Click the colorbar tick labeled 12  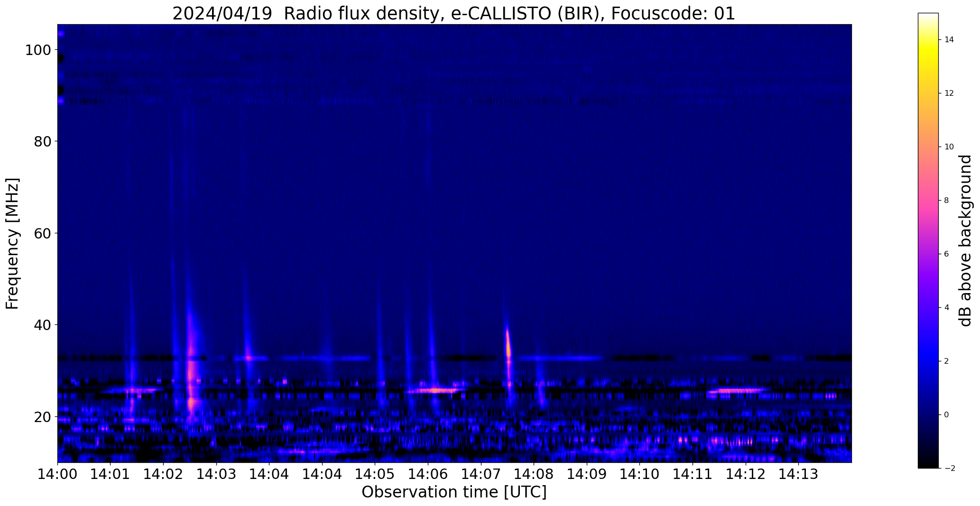click(x=949, y=93)
